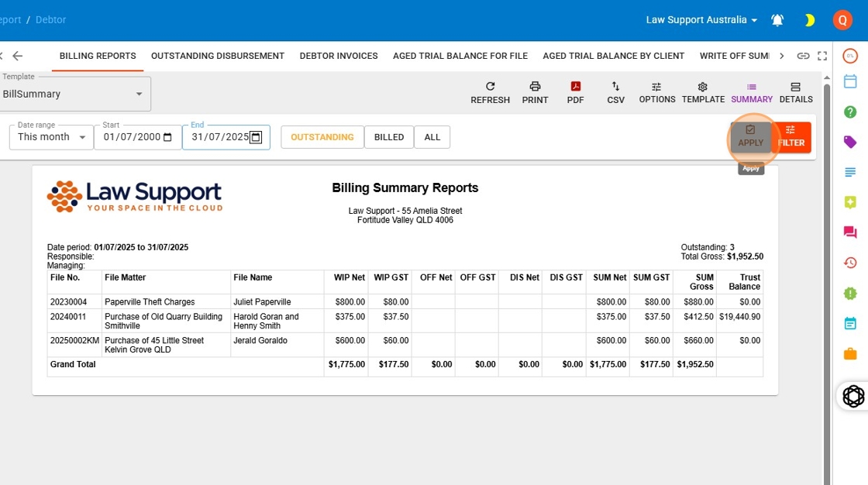Switch to Details view
This screenshot has width=868, height=485.
pyautogui.click(x=795, y=92)
